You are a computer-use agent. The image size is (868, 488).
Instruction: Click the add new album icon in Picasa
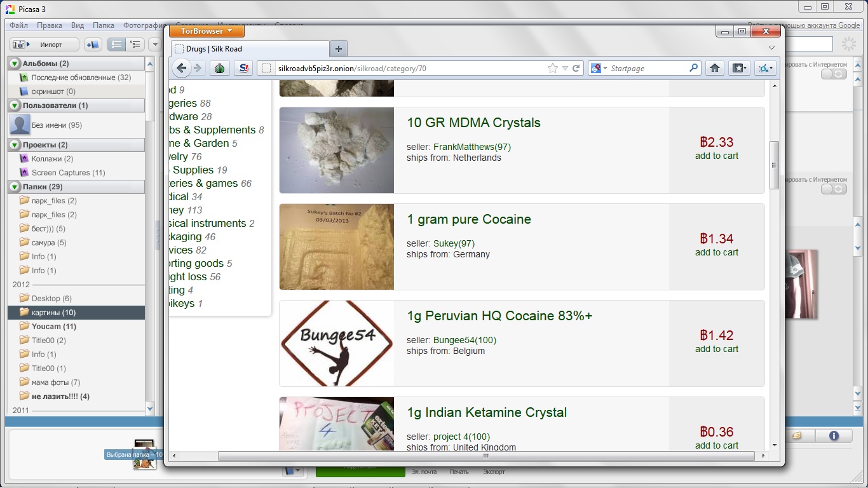[x=93, y=44]
